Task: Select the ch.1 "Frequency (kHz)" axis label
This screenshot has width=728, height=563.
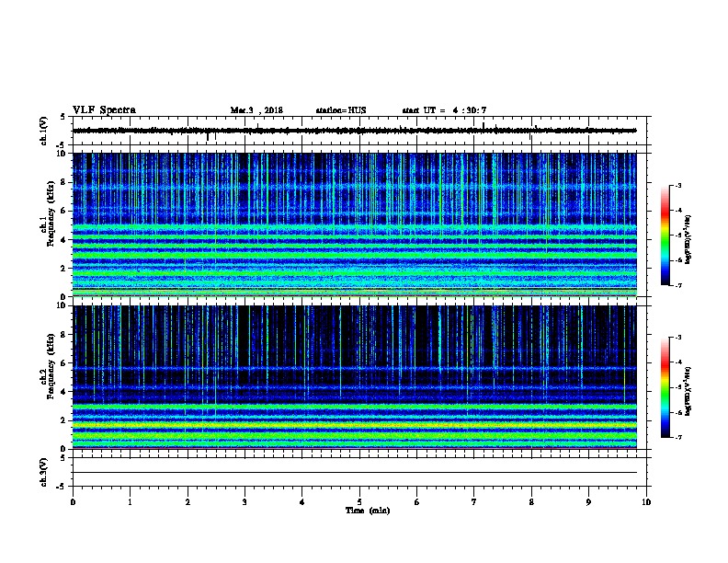Action: pyautogui.click(x=51, y=213)
